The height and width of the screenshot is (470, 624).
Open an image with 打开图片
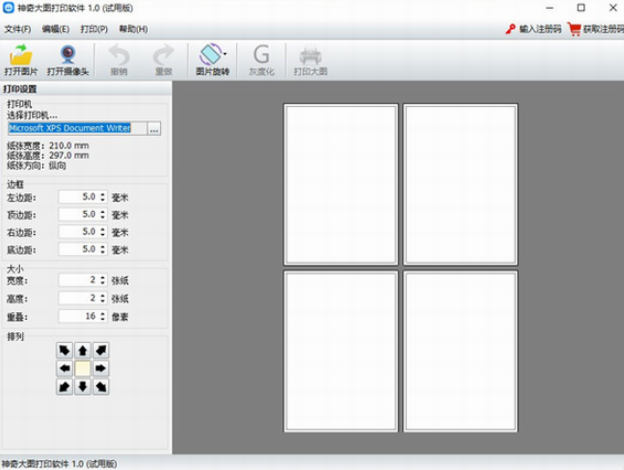[21, 60]
